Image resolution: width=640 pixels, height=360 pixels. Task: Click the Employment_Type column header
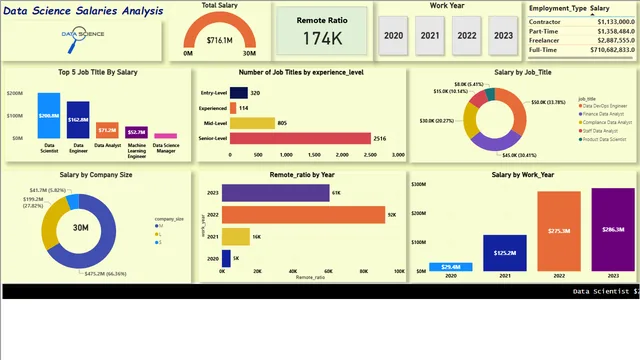coord(558,8)
